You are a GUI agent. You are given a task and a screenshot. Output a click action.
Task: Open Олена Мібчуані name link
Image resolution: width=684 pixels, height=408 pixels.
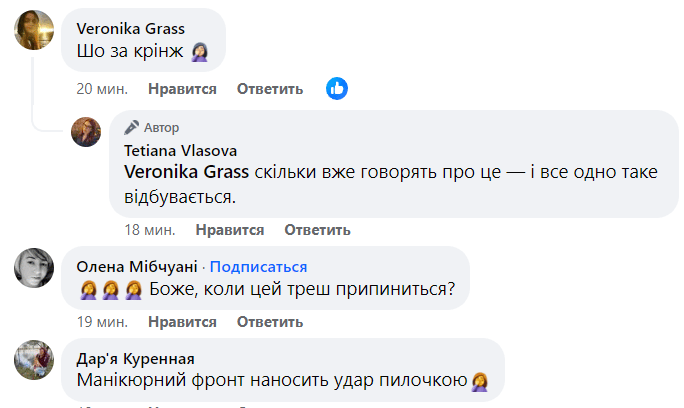(138, 267)
